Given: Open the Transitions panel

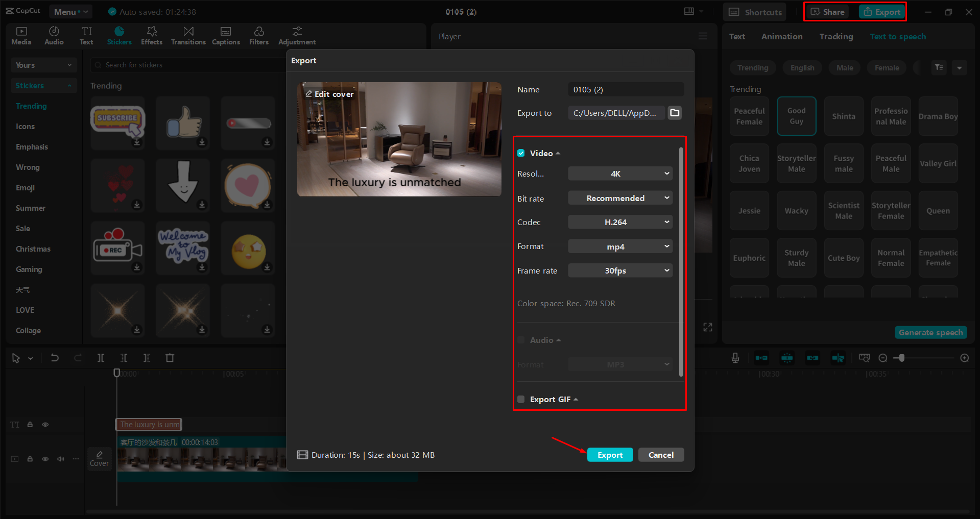Looking at the screenshot, I should pyautogui.click(x=188, y=35).
